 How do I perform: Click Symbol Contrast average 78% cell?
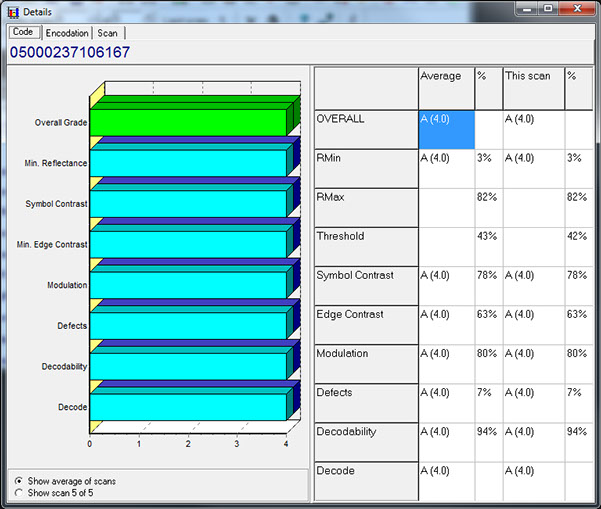(489, 286)
